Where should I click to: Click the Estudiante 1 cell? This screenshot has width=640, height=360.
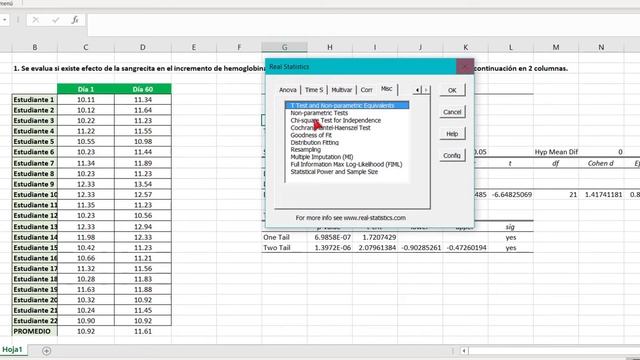tap(35, 100)
